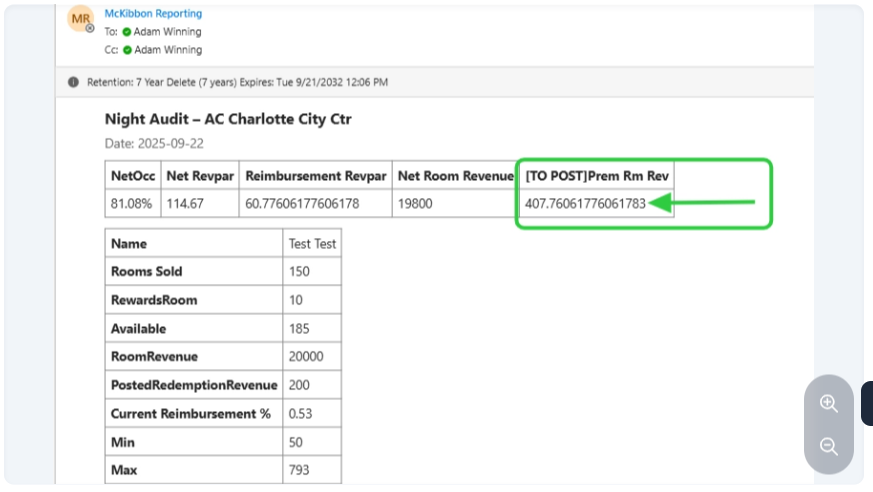873x492 pixels.
Task: Click the zoom out magnifier icon
Action: click(828, 446)
